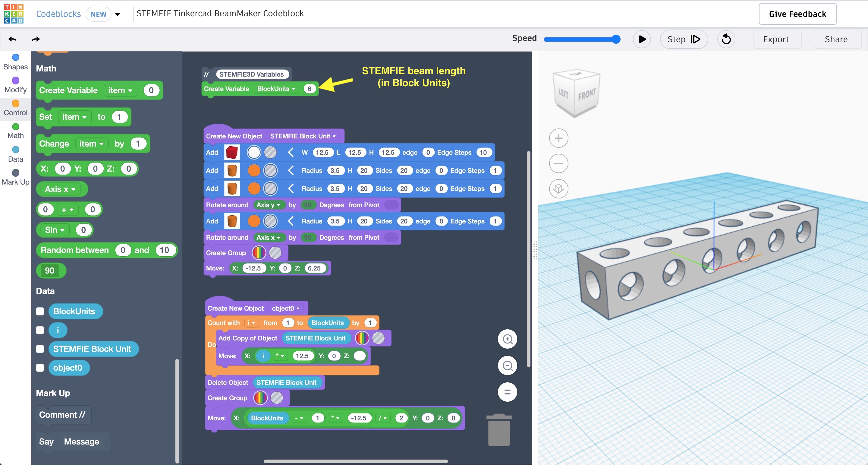Tick the STEMFIE Block Unit checkbox

[40, 349]
